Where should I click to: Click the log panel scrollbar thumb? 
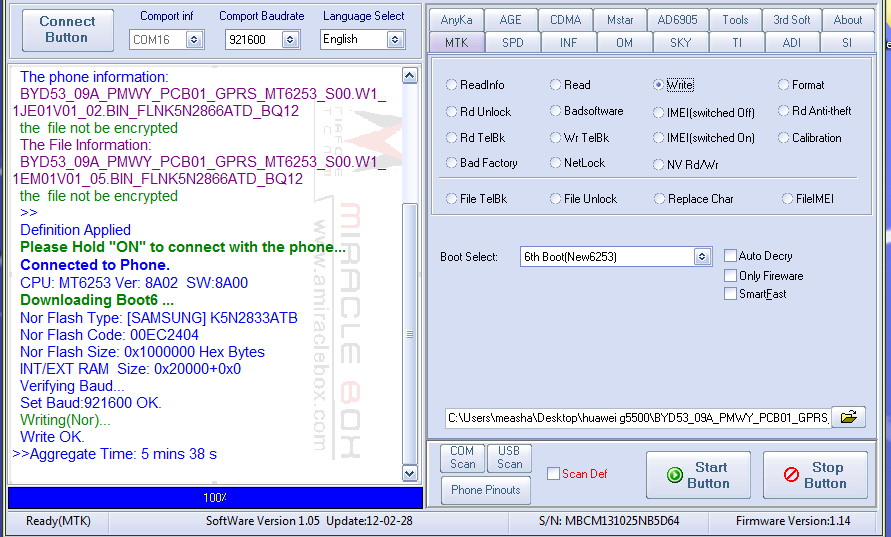click(410, 334)
